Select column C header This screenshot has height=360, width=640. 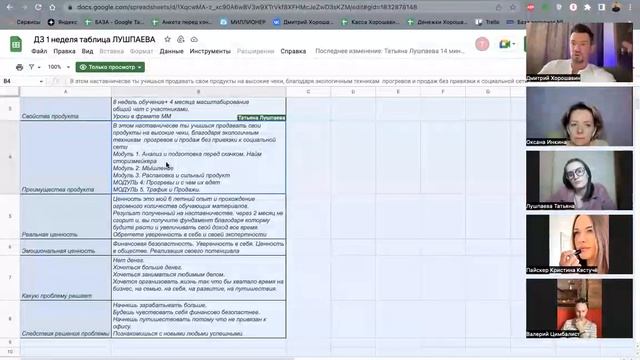308,92
